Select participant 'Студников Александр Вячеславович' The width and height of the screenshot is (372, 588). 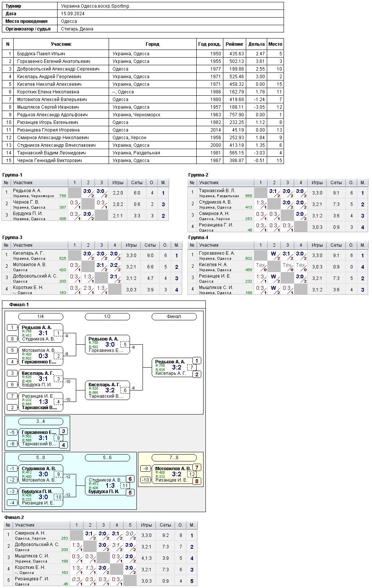coord(56,145)
